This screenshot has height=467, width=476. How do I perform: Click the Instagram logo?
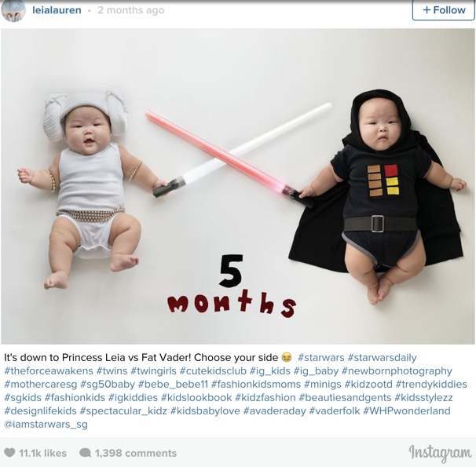[x=440, y=454]
